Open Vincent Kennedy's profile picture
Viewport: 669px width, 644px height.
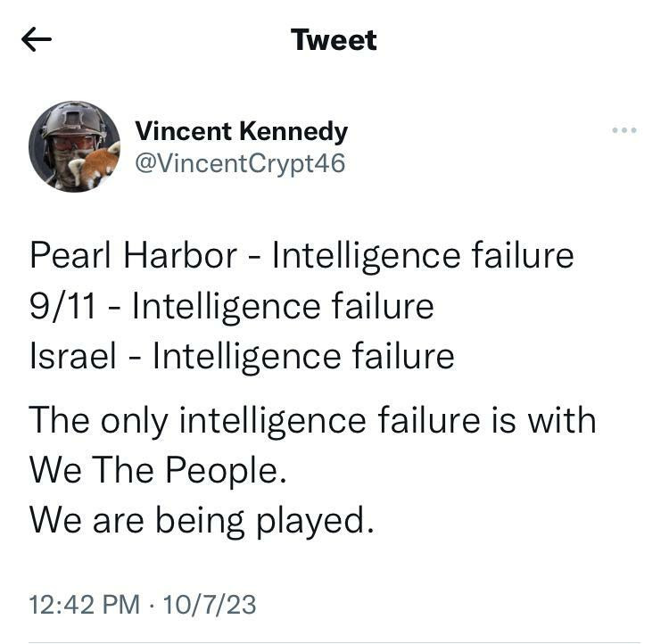[x=74, y=146]
